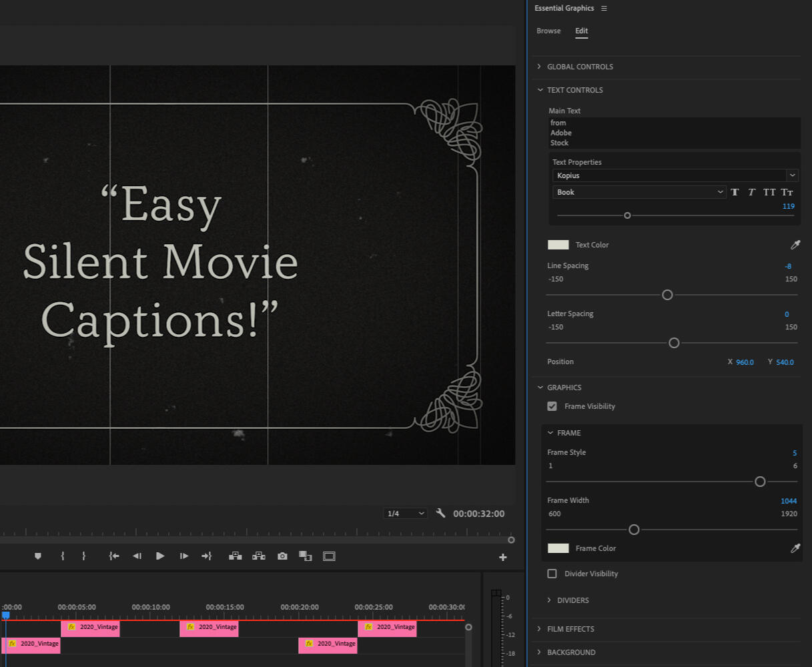The image size is (812, 667).
Task: Click the All Caps text icon
Action: pos(769,192)
